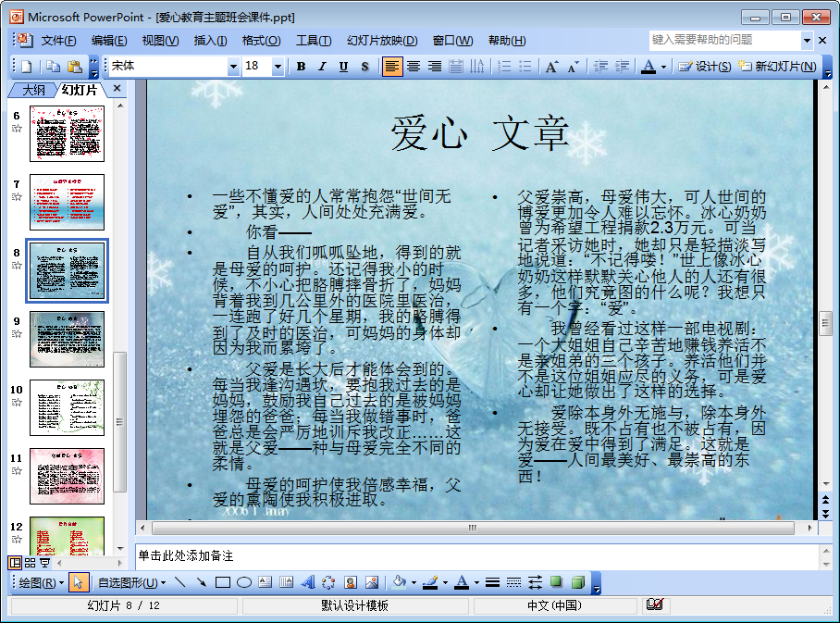
Task: Expand the help question dropdown arrow
Action: pyautogui.click(x=807, y=40)
